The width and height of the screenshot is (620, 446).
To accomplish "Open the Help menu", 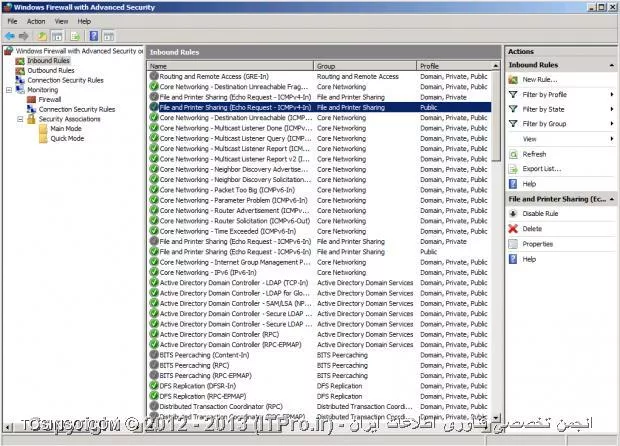I will tap(84, 21).
